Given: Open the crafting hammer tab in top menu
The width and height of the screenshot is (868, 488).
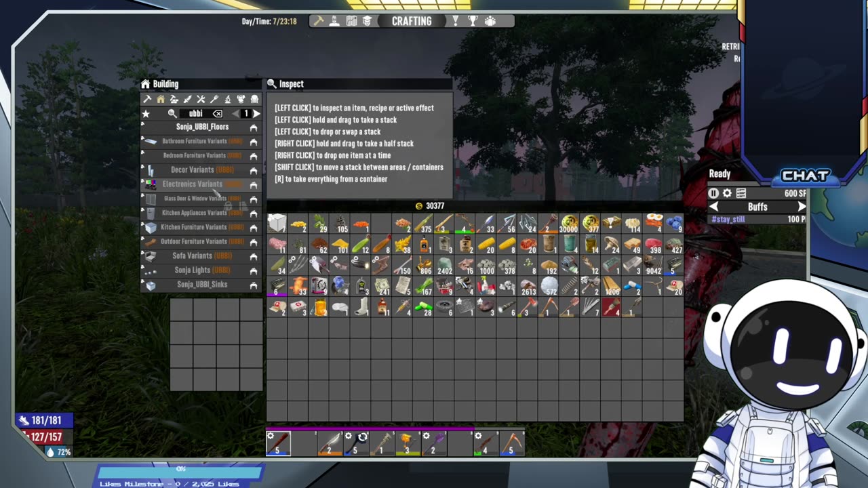Looking at the screenshot, I should [317, 21].
